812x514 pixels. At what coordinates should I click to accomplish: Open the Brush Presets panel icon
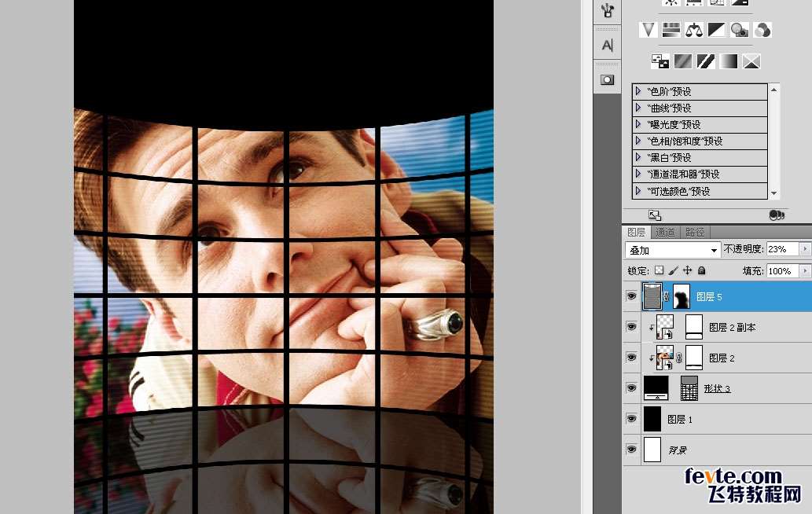[x=608, y=11]
